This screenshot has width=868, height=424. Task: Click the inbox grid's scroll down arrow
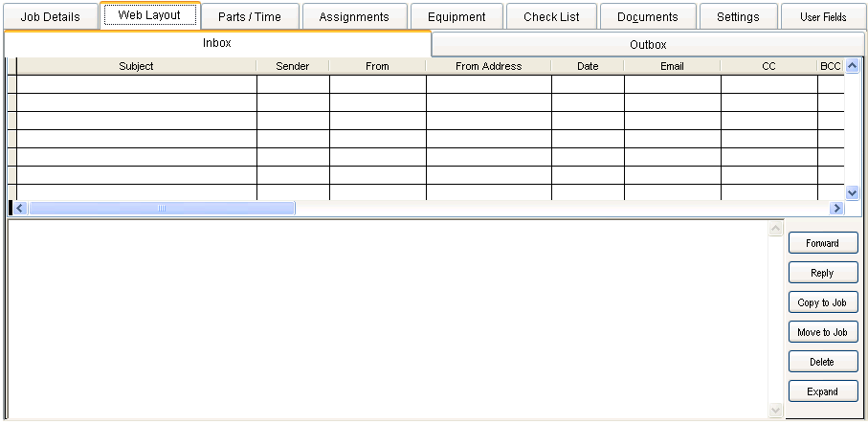pyautogui.click(x=853, y=192)
